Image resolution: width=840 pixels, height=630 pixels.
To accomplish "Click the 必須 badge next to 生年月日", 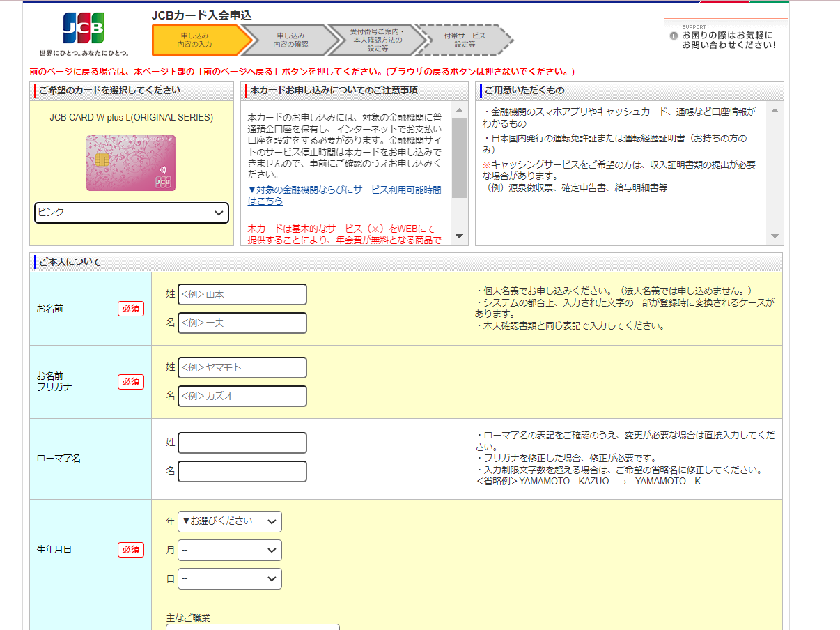I will pyautogui.click(x=131, y=550).
